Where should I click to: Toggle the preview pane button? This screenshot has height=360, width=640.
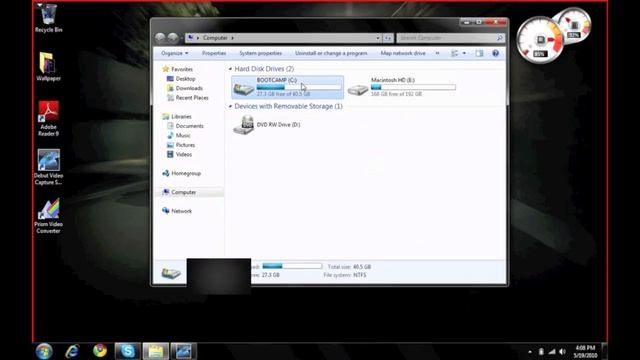[x=479, y=53]
